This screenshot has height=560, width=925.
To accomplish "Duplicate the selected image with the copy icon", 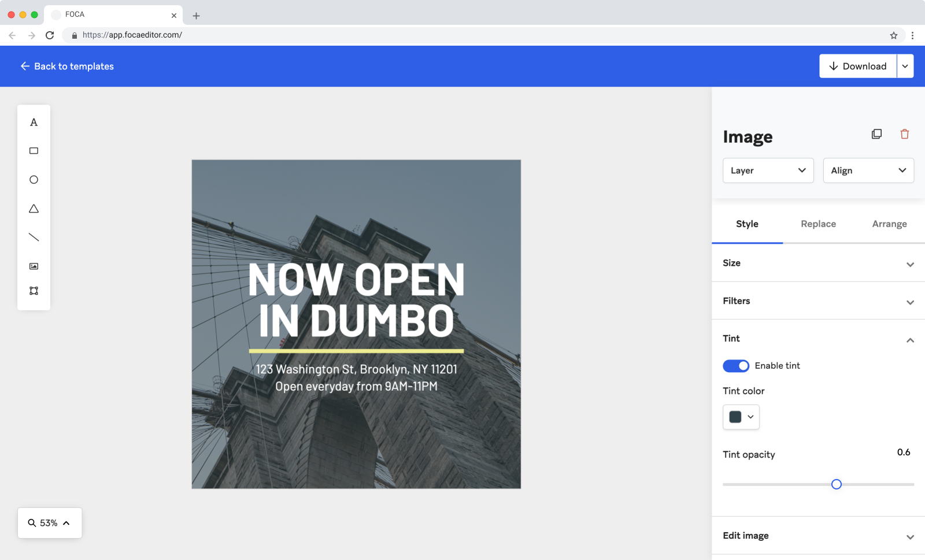I will (x=876, y=134).
